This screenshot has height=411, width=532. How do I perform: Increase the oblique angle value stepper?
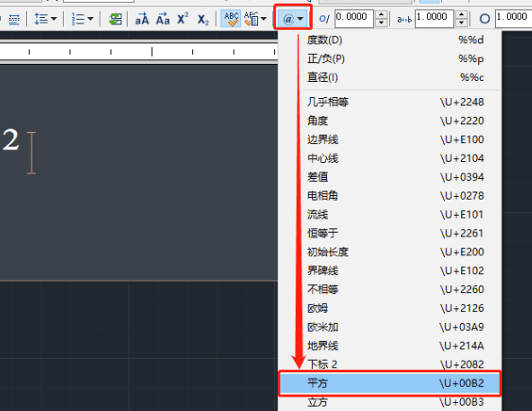[381, 14]
